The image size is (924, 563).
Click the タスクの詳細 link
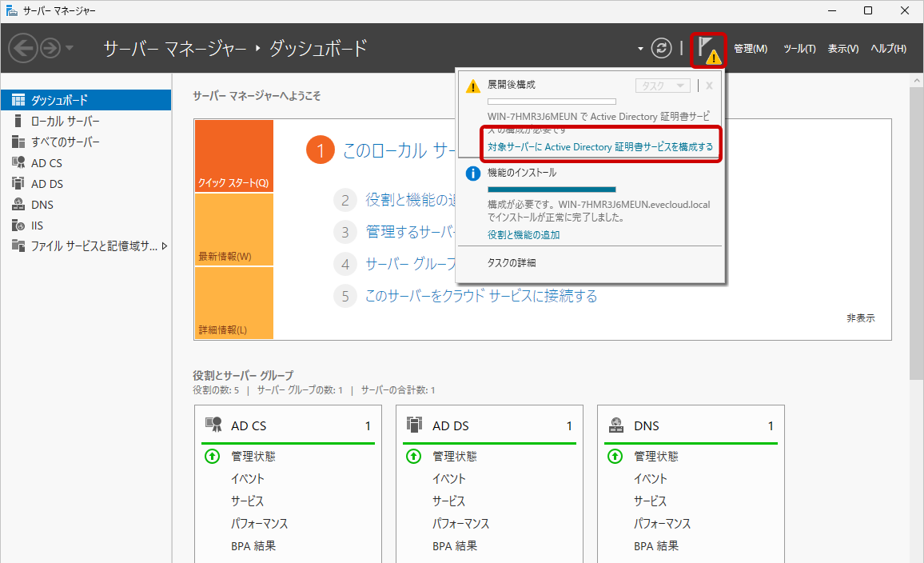pos(512,262)
